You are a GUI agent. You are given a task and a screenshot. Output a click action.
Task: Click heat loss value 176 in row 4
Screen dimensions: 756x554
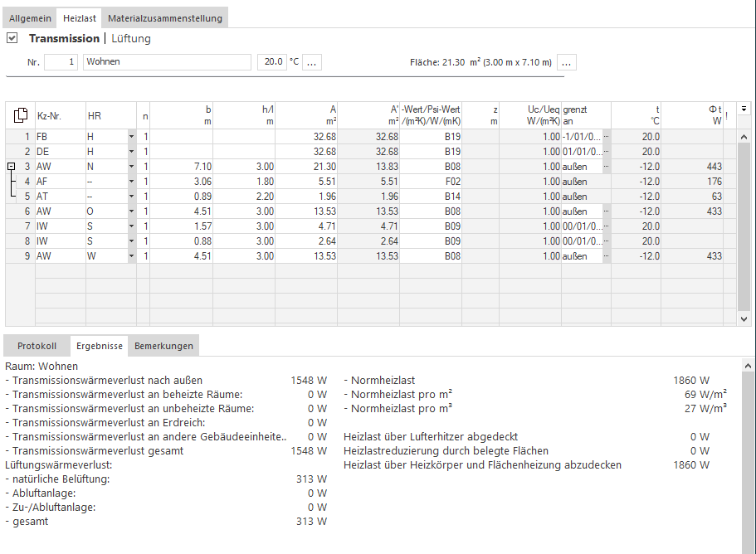pyautogui.click(x=692, y=182)
